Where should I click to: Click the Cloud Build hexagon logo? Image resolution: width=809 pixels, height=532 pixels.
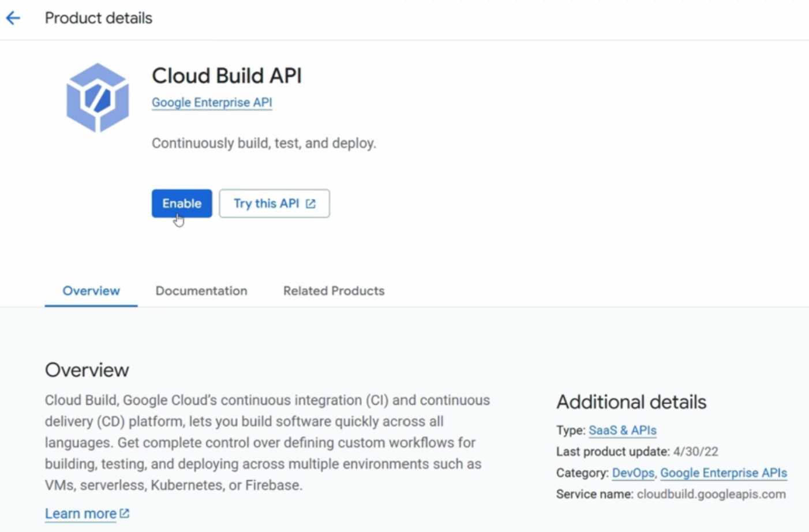pos(98,98)
